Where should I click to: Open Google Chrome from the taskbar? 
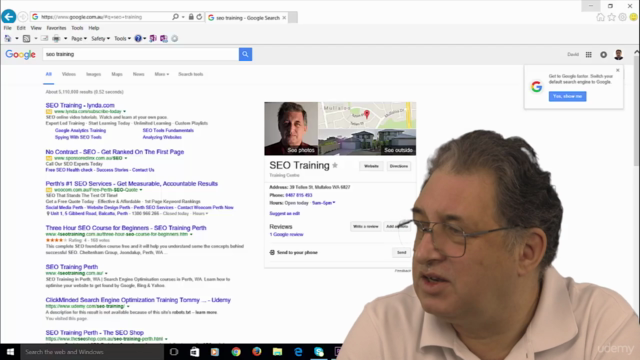[236, 352]
